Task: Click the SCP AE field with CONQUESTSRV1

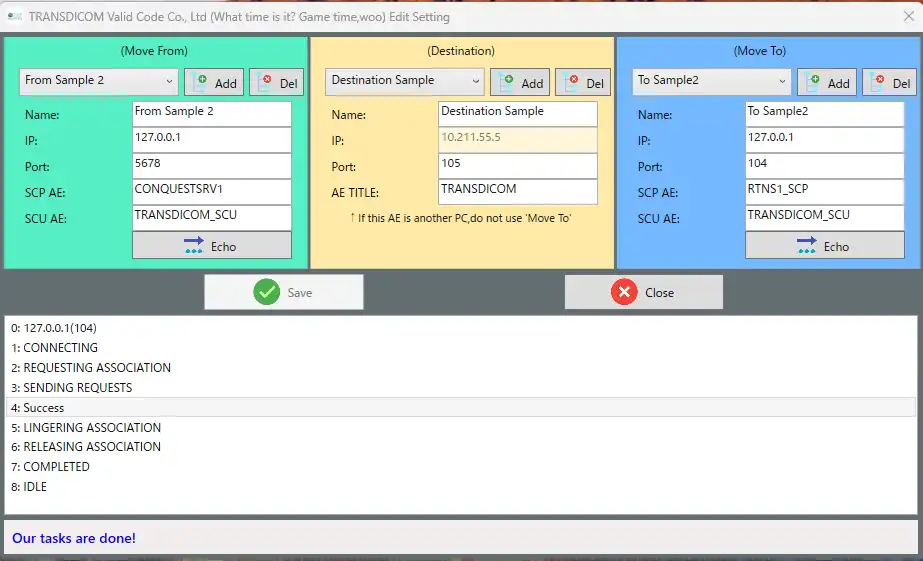Action: (x=212, y=191)
